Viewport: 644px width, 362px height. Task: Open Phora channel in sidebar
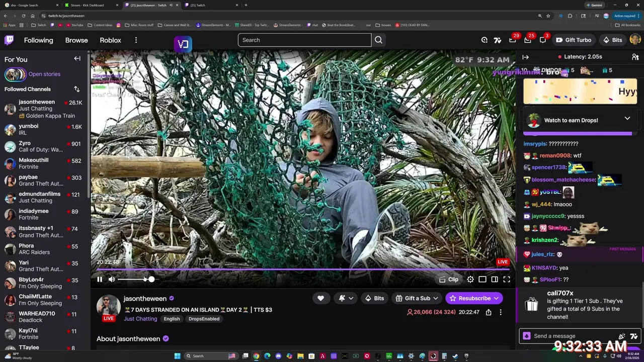click(43, 249)
